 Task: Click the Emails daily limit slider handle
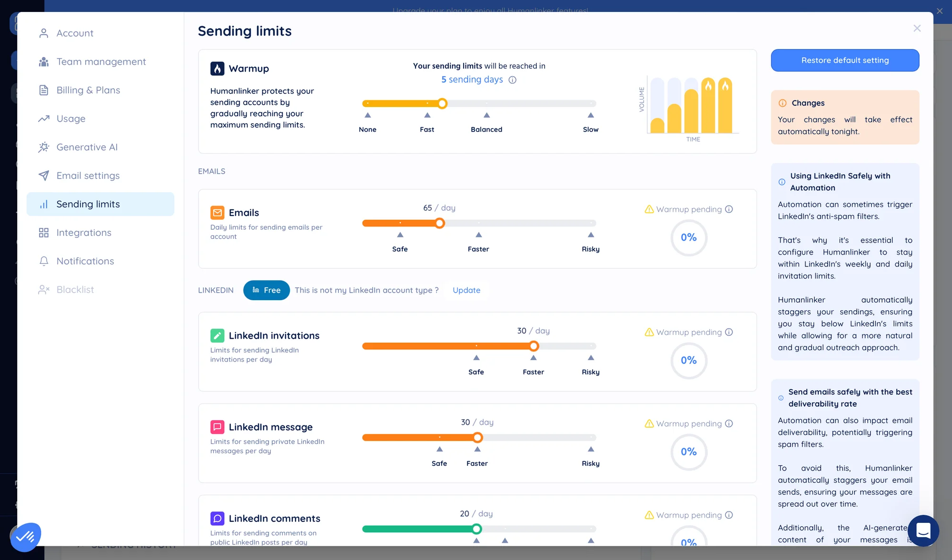(x=440, y=223)
